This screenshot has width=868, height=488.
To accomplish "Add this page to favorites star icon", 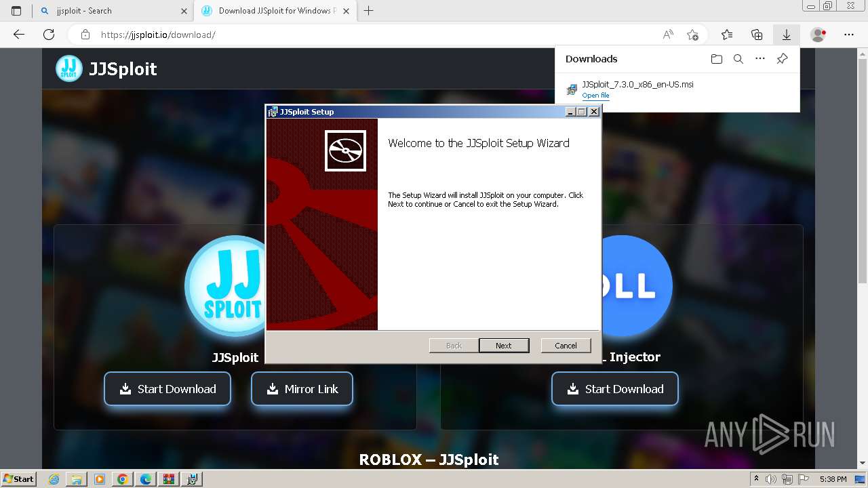I will [x=692, y=35].
